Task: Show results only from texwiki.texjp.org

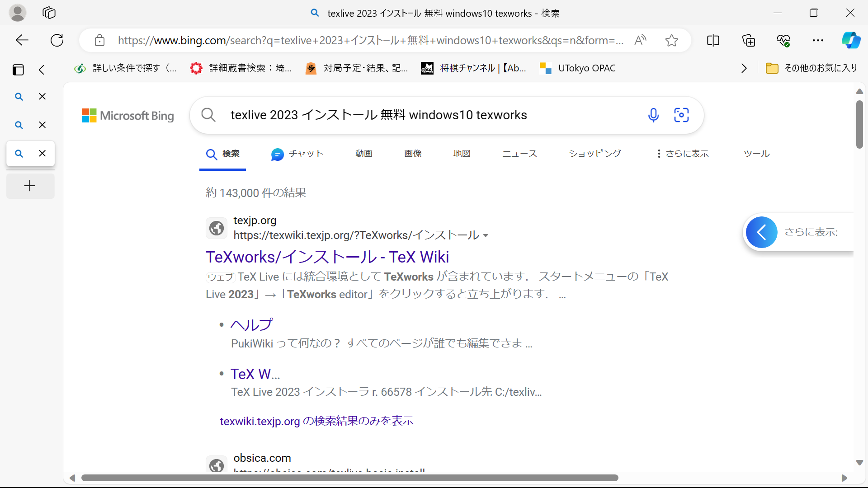Action: 316,421
